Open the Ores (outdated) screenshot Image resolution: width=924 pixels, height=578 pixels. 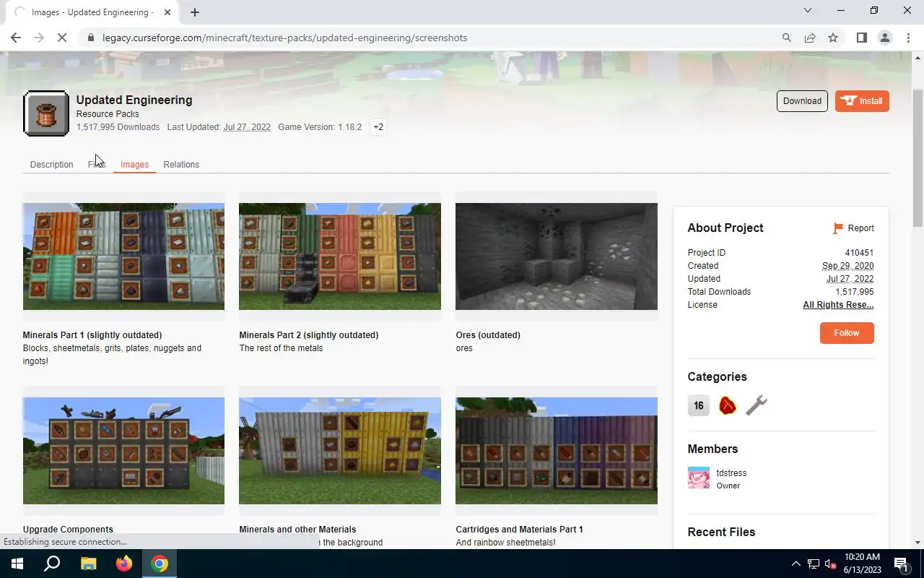pos(557,256)
